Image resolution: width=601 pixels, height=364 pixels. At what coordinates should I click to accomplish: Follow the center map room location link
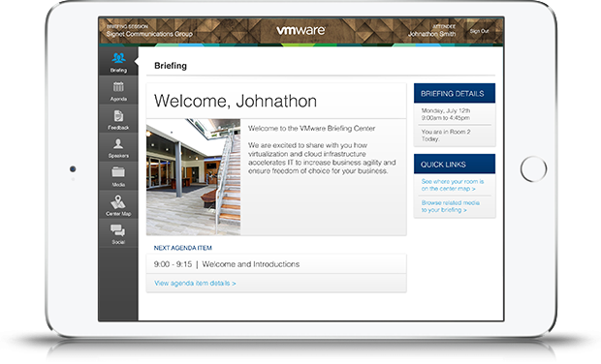453,185
